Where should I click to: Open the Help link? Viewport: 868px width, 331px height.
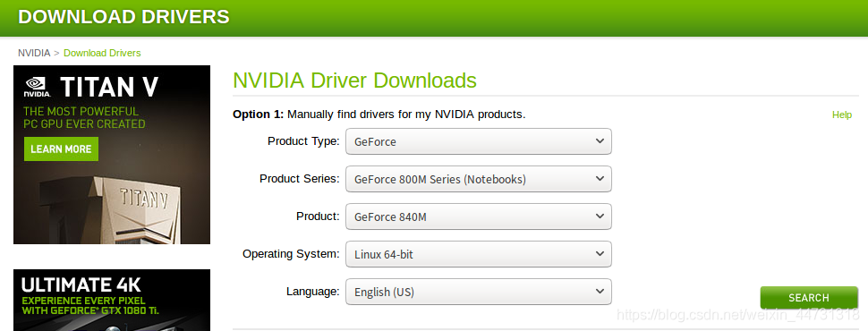point(841,115)
